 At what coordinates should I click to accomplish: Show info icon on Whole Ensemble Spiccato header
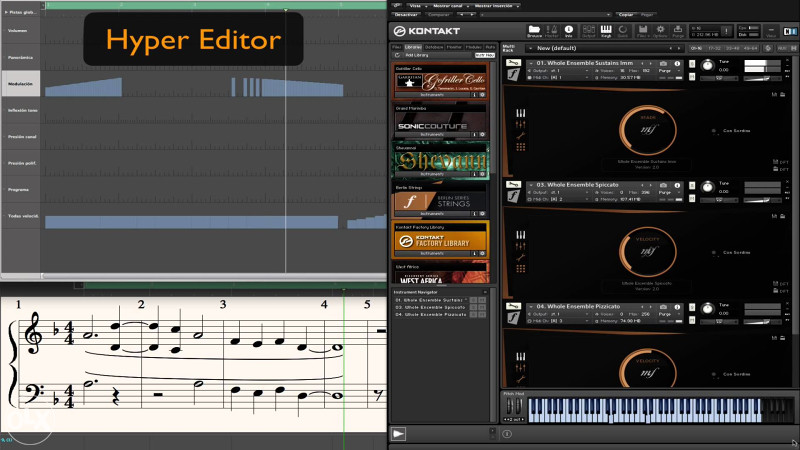click(677, 185)
